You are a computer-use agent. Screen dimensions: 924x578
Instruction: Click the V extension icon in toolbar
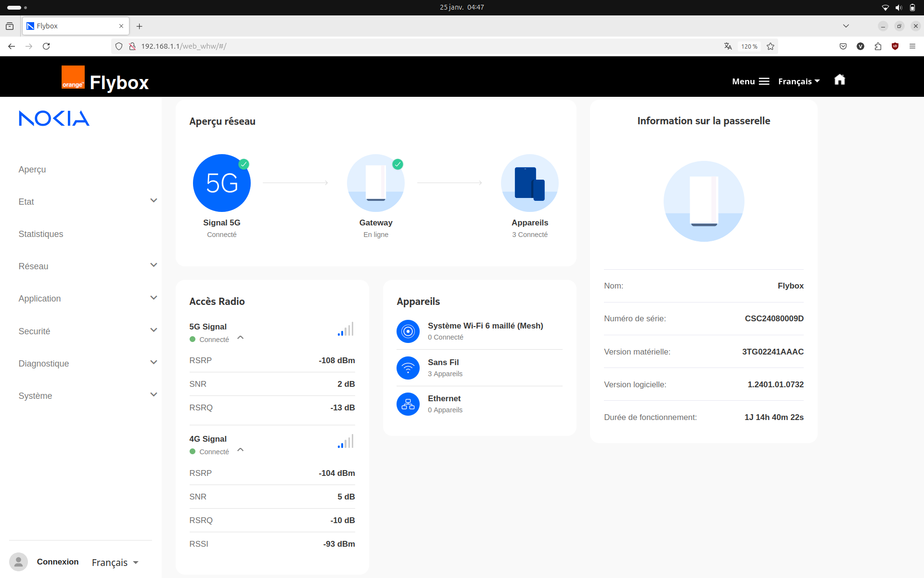tap(860, 46)
